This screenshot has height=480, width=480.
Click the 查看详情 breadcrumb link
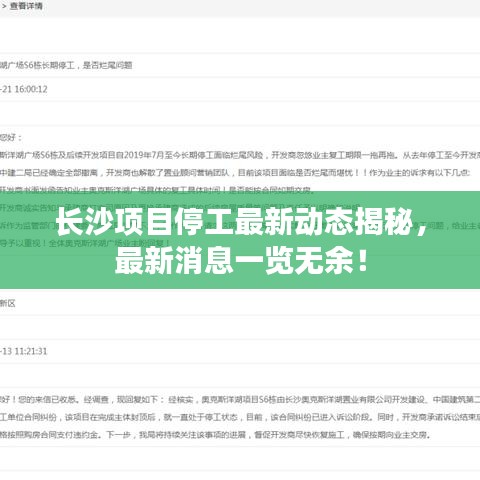pos(26,6)
